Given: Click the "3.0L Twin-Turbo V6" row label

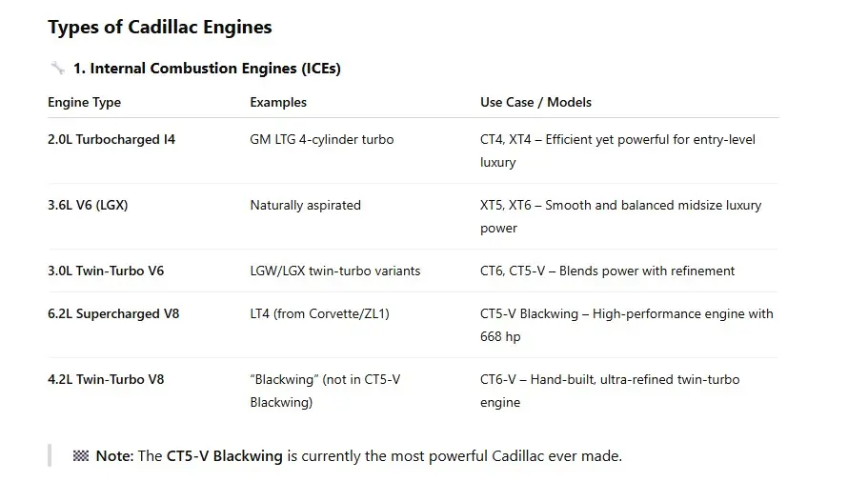Looking at the screenshot, I should [x=106, y=271].
